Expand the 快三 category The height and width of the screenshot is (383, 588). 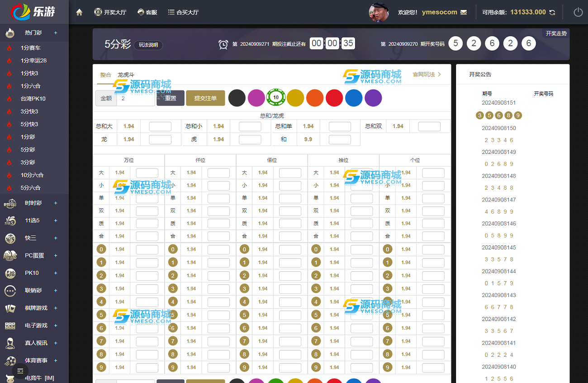click(56, 238)
